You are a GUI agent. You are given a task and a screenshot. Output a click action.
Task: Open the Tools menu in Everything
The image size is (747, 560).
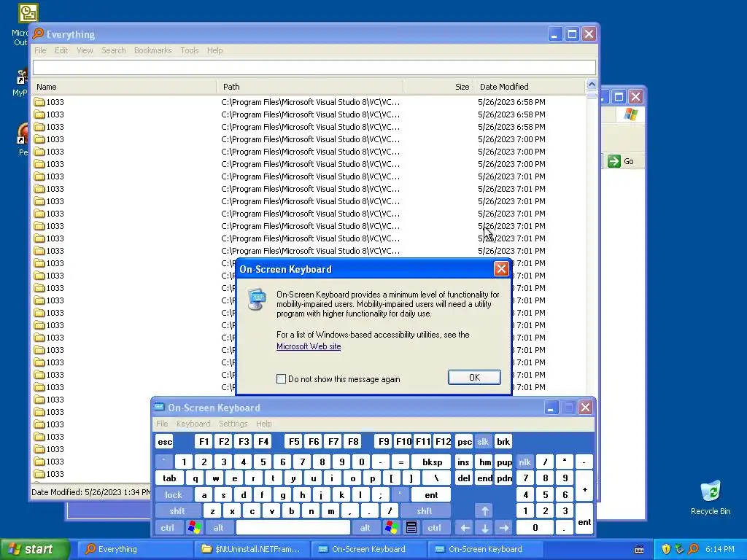click(x=189, y=50)
